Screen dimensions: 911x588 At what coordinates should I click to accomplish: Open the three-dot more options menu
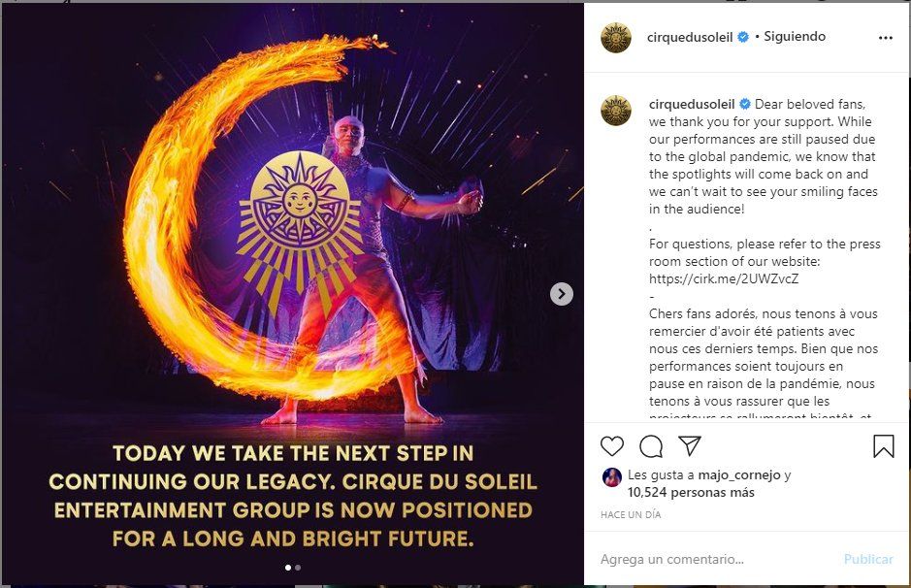pos(885,38)
